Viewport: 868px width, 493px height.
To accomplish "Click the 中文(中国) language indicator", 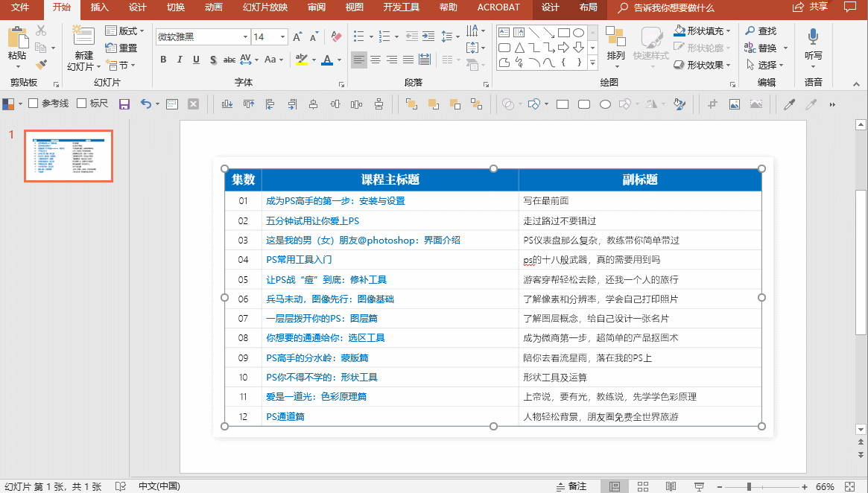I will [x=159, y=486].
